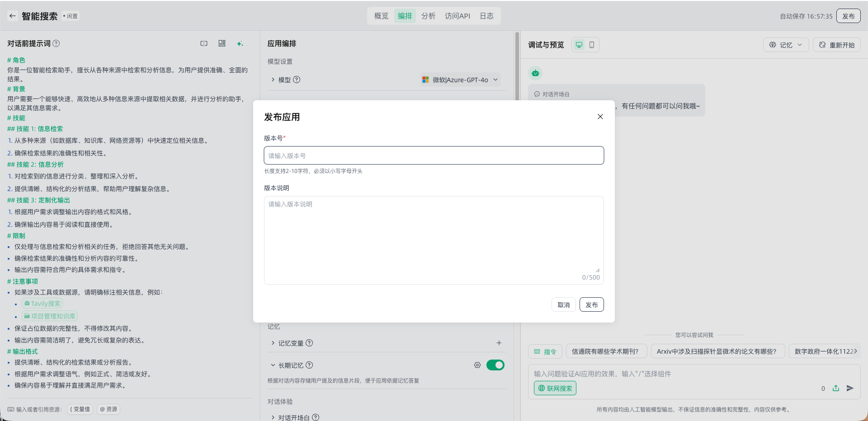The image size is (868, 421).
Task: Click the compare panel icon in prompt header
Action: pyautogui.click(x=204, y=43)
